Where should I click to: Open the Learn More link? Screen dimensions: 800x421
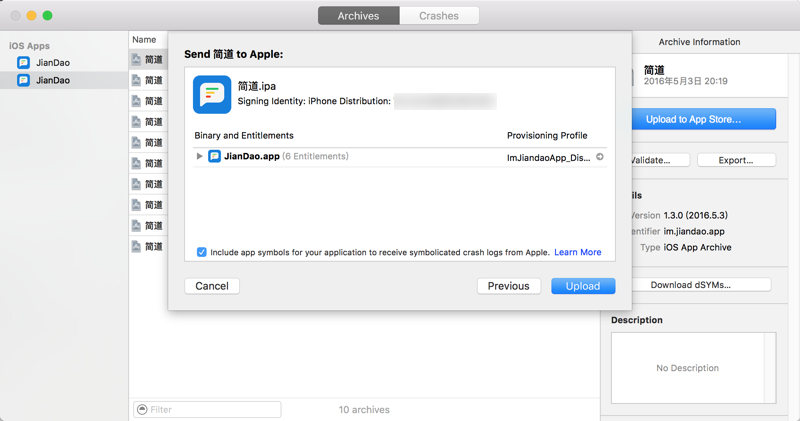tap(578, 252)
